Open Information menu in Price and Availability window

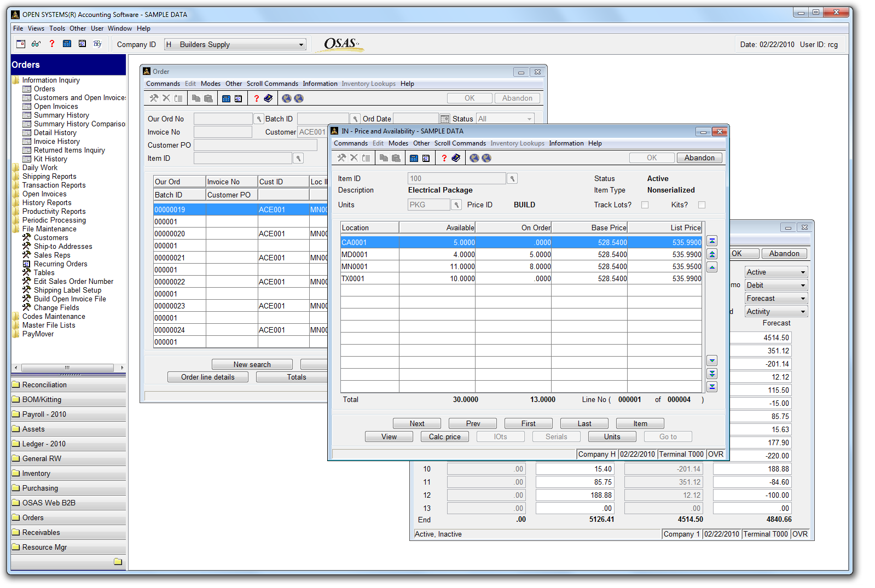point(566,143)
